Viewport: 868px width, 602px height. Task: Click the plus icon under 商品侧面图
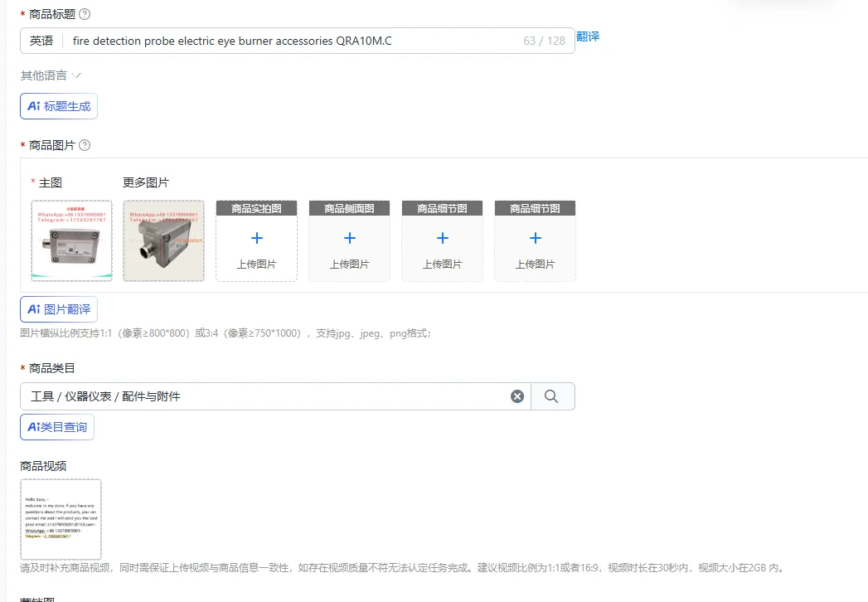tap(350, 238)
